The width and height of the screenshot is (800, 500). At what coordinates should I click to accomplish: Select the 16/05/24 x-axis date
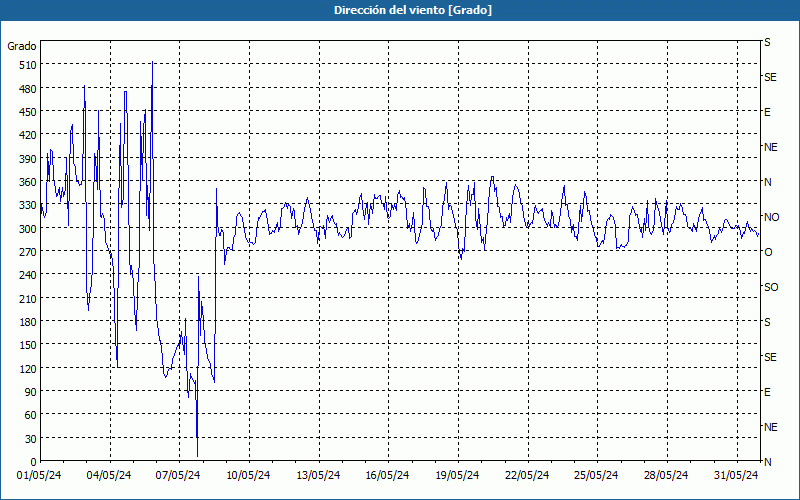[387, 476]
